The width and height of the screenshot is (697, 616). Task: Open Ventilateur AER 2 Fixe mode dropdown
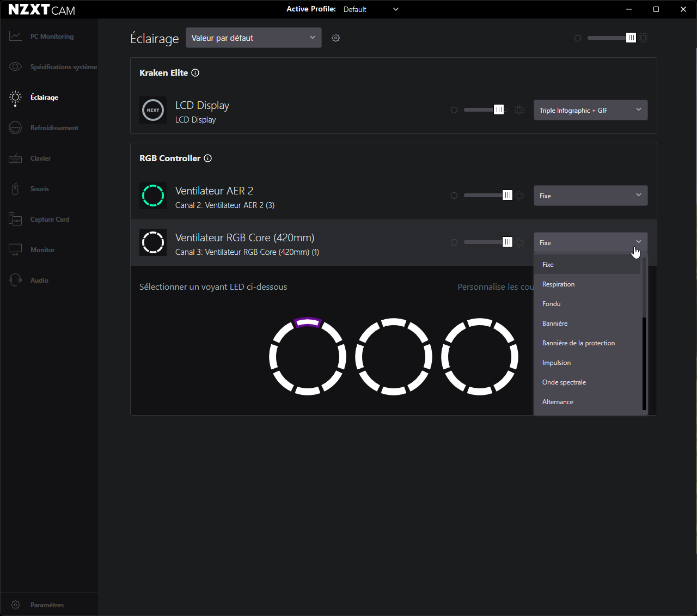pyautogui.click(x=591, y=196)
